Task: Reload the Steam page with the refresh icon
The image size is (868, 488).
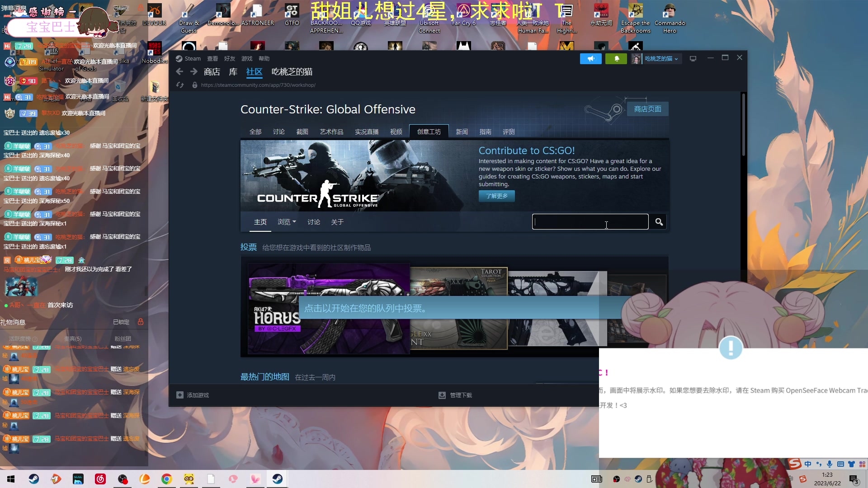Action: click(x=180, y=85)
